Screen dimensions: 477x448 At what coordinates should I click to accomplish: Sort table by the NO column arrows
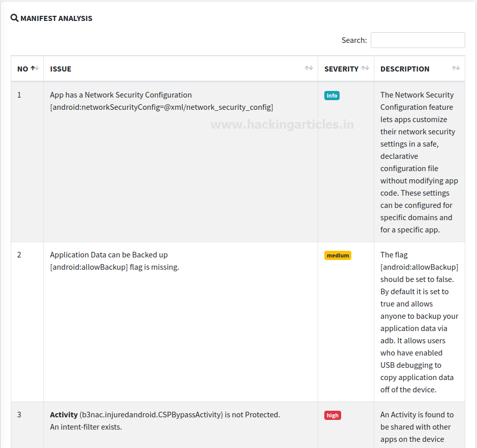pos(35,68)
